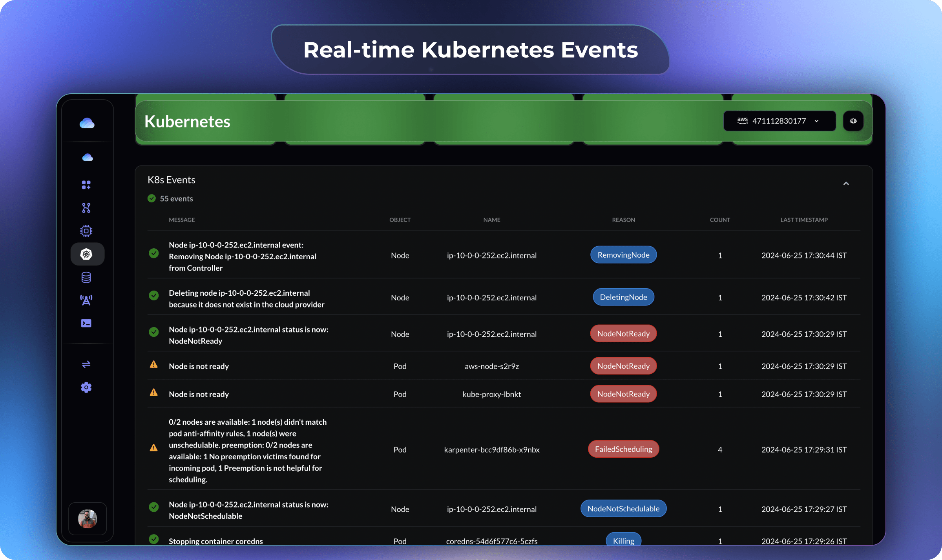This screenshot has width=942, height=560.
Task: Open the AWS account 471112830177 dropdown
Action: 779,121
